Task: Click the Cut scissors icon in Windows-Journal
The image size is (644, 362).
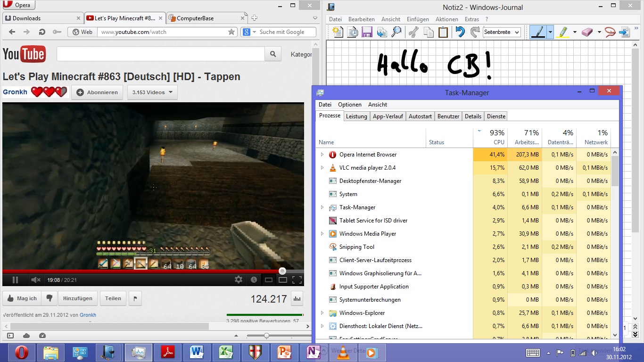Action: 413,32
